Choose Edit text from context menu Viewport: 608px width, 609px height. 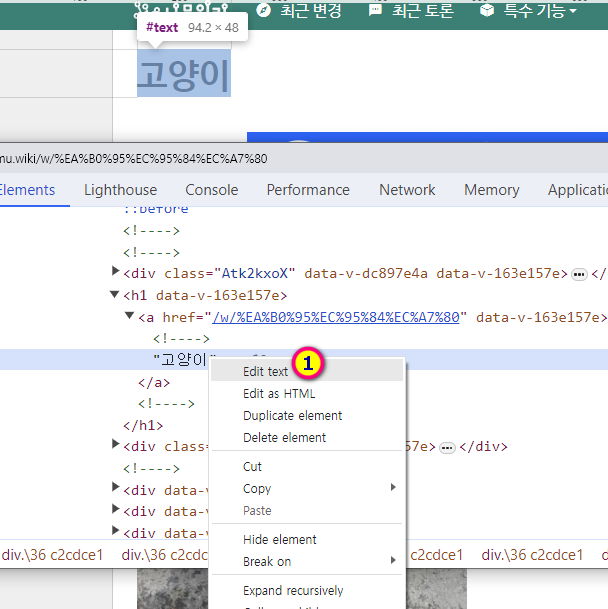(265, 371)
